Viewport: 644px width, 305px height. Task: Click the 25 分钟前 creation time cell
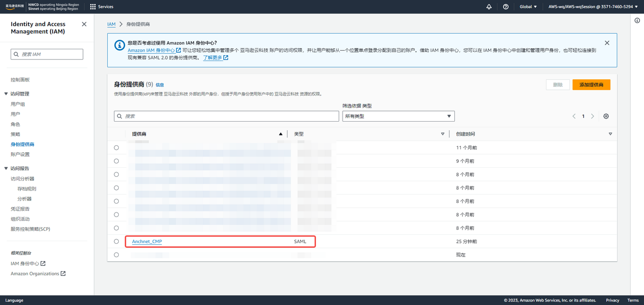(x=466, y=242)
